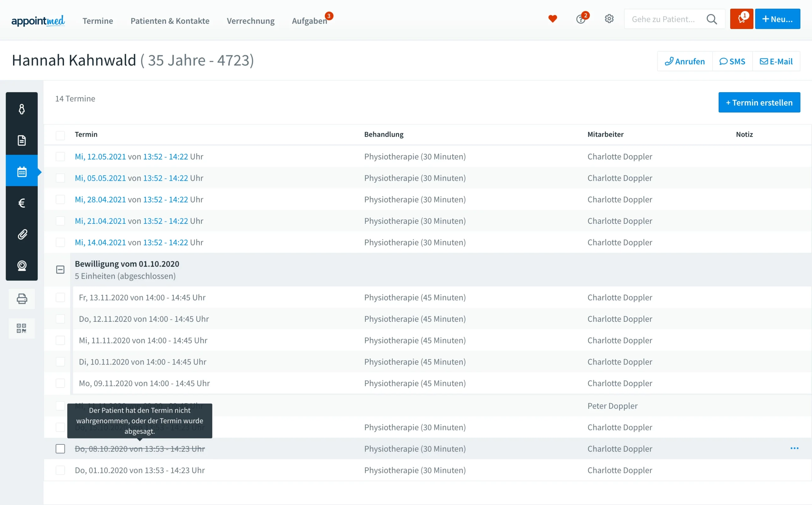
Task: Click the QR code icon
Action: (22, 328)
